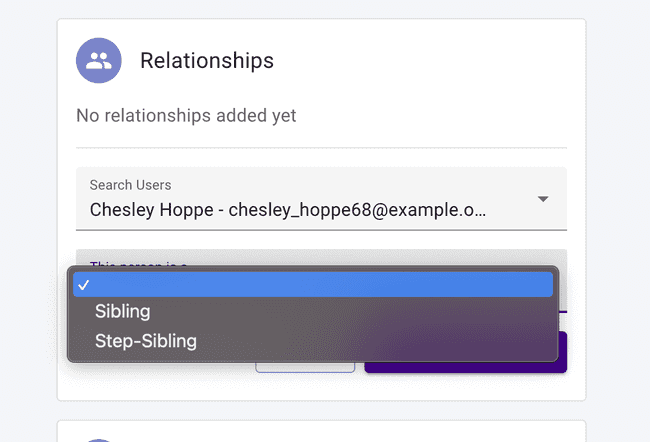Click the Step-Sibling text label

[x=146, y=341]
